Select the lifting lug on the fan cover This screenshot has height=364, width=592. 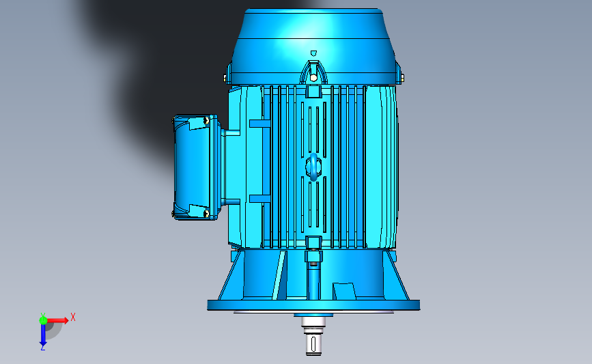[x=313, y=72]
